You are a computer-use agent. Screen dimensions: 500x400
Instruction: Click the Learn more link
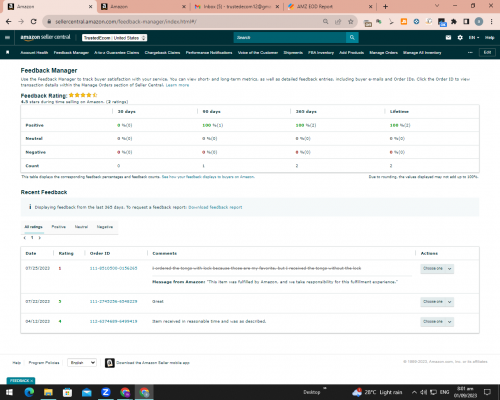click(x=177, y=85)
